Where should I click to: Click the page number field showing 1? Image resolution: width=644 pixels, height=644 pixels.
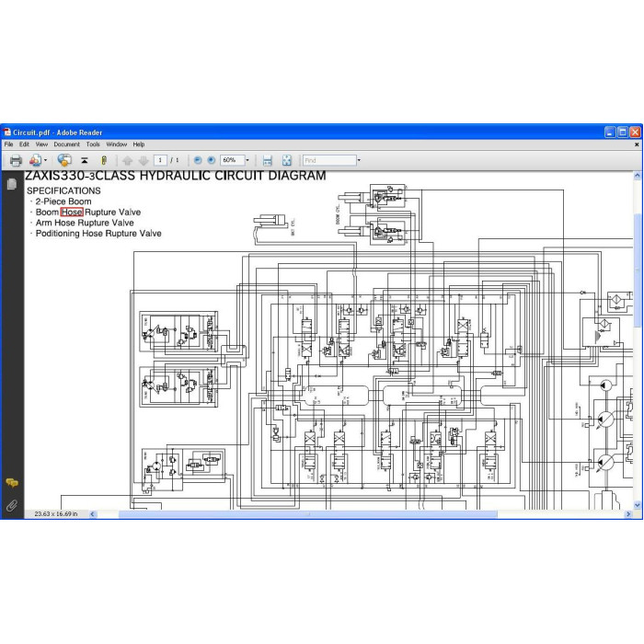pos(160,160)
